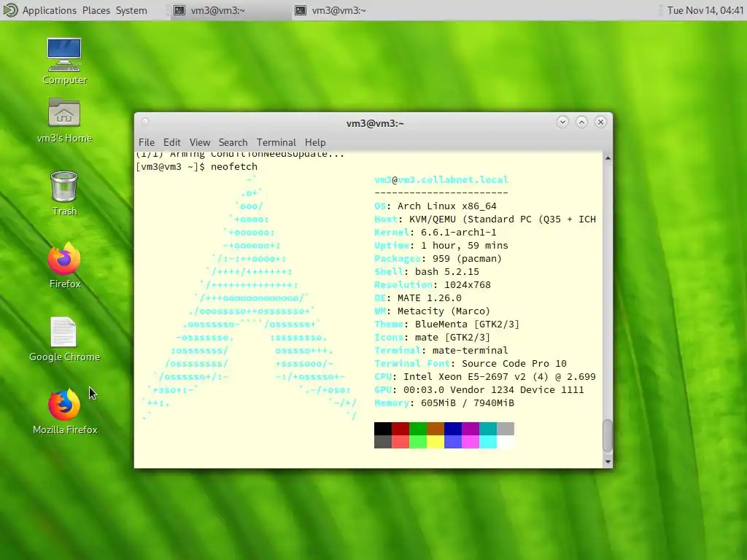Click the terminal icon of the first taskbar entry
Screen dimensions: 747x560
click(179, 10)
